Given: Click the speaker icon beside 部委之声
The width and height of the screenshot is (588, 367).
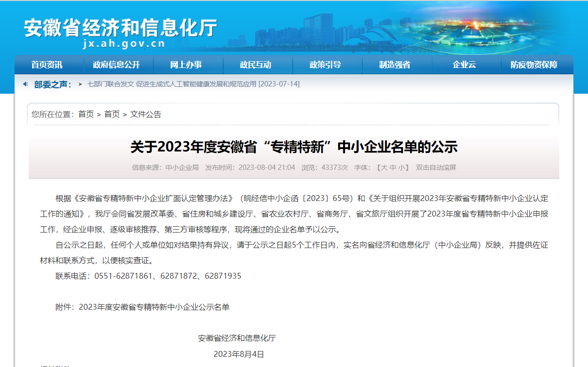Looking at the screenshot, I should coord(26,84).
